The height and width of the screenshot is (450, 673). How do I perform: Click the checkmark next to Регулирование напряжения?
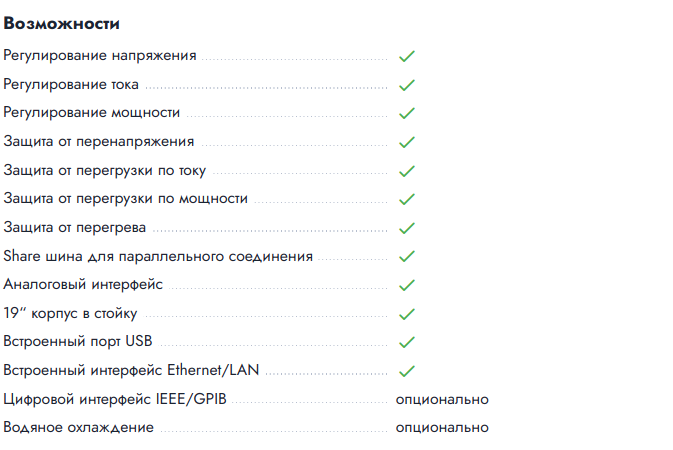[406, 56]
